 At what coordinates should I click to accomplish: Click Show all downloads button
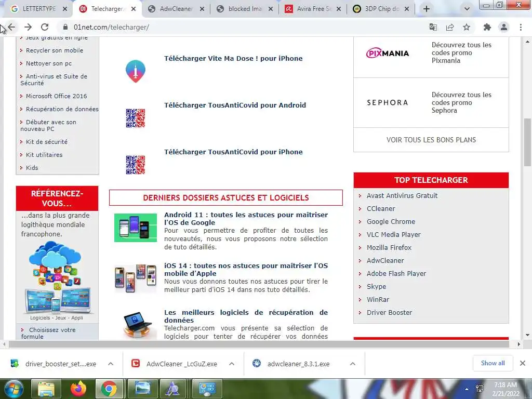(x=493, y=363)
